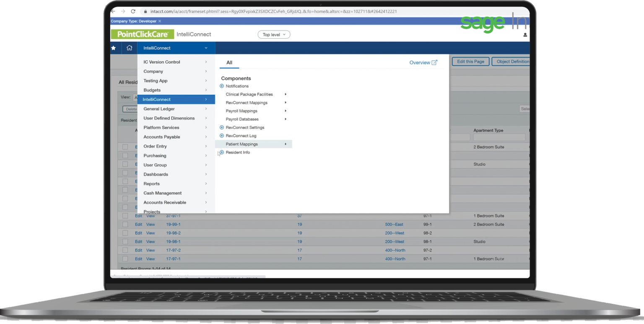The image size is (644, 324).
Task: Check the checkbox for row 17-97-2
Action: click(x=125, y=250)
